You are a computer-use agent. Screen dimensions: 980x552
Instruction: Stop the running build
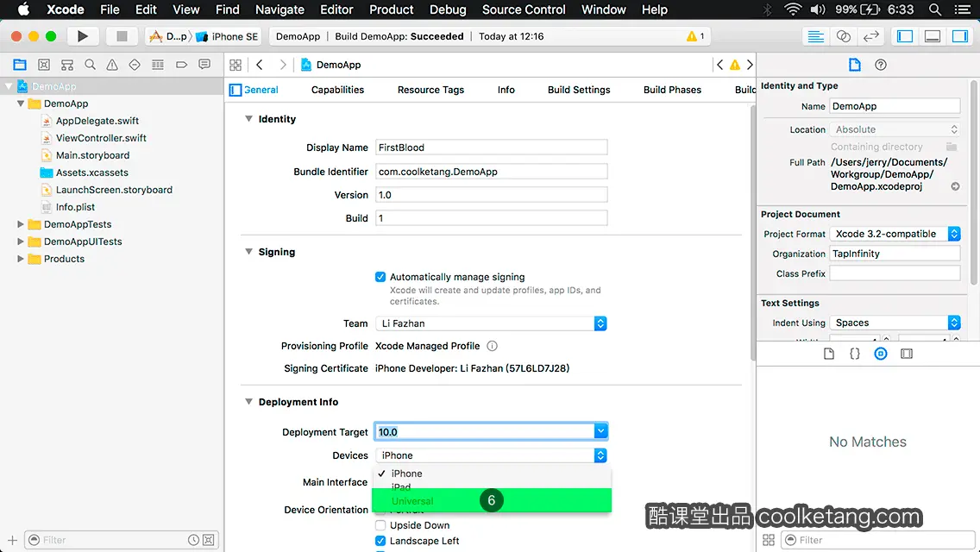coord(122,36)
